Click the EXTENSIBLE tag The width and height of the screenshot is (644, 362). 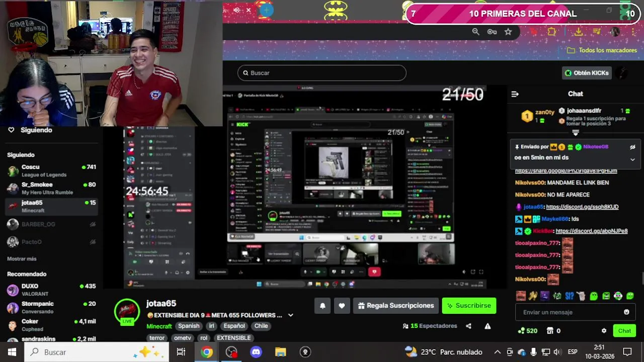click(x=234, y=338)
